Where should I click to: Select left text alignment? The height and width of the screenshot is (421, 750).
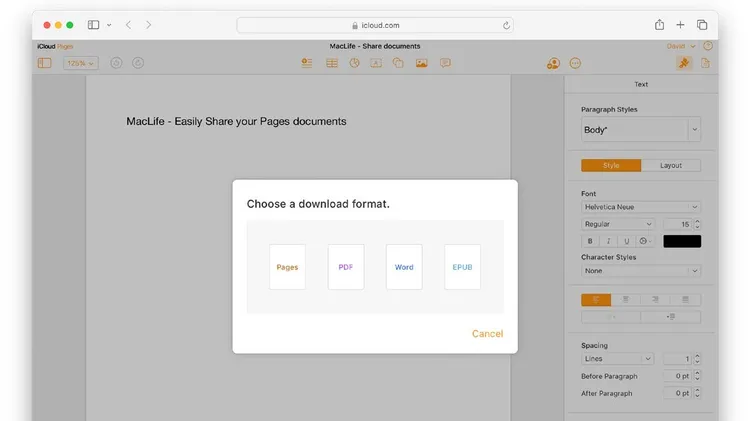point(596,300)
